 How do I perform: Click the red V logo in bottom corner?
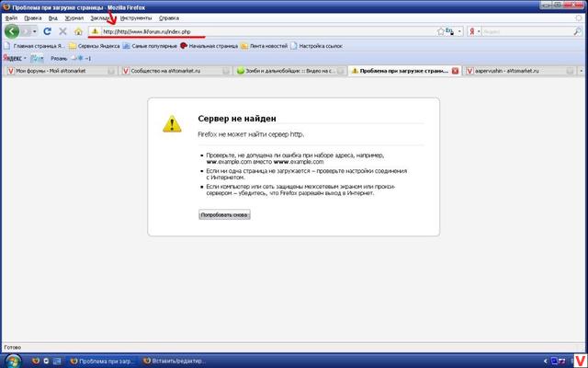click(581, 361)
